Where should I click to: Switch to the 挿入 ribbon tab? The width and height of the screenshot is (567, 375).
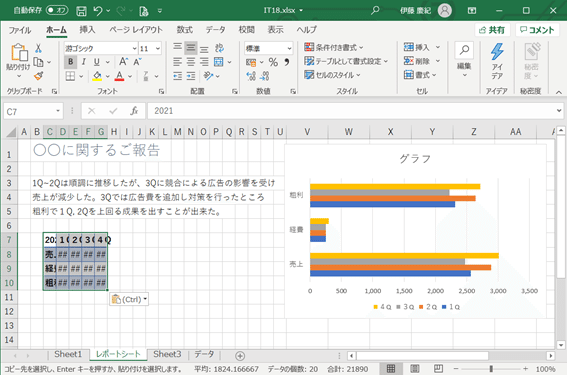[88, 30]
